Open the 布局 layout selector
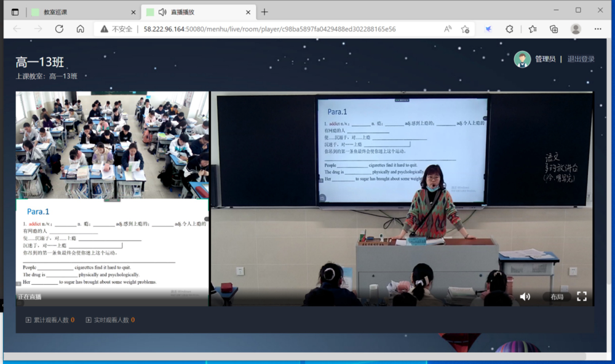This screenshot has width=615, height=364. point(557,297)
